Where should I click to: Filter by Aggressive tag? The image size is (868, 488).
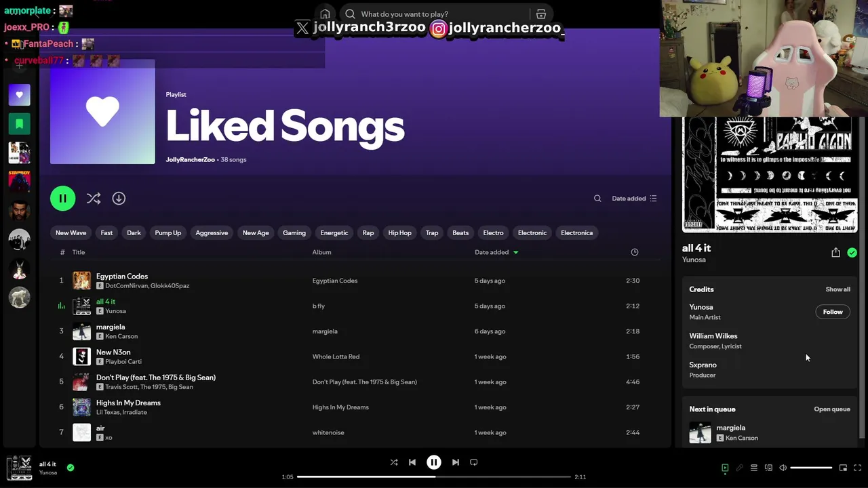(212, 232)
